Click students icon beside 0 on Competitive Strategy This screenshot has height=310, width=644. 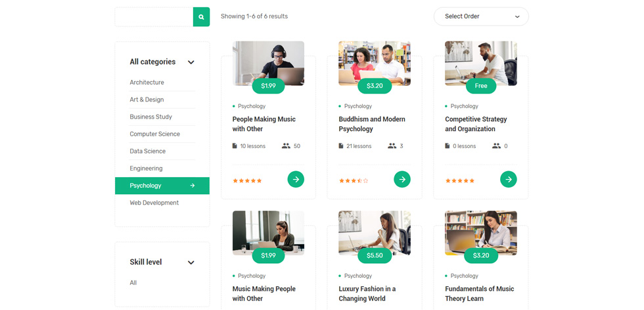point(497,146)
